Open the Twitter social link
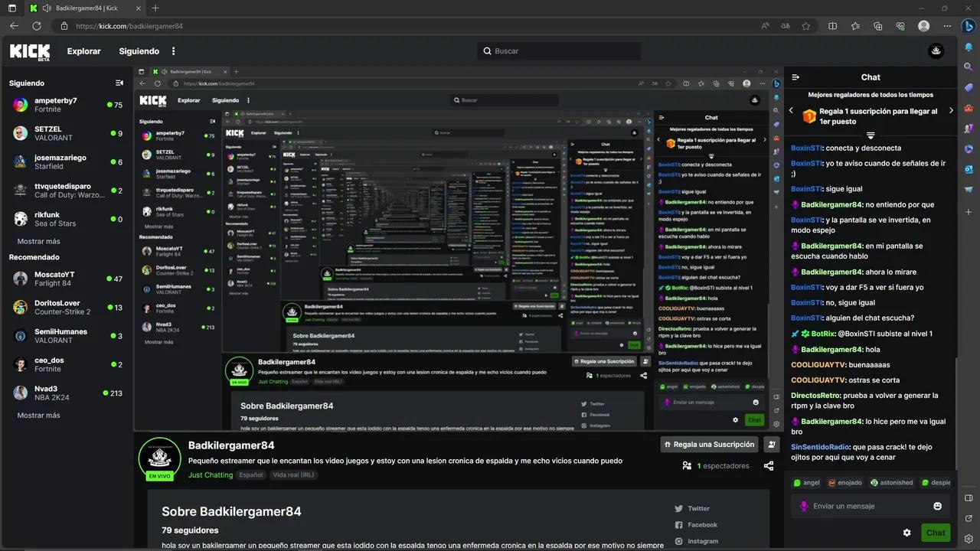This screenshot has height=551, width=980. coord(692,508)
